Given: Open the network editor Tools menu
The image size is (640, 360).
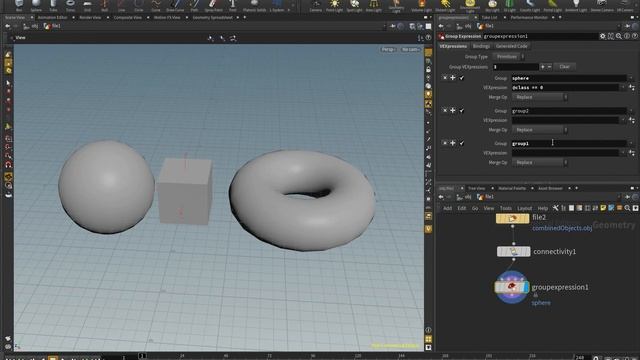Looking at the screenshot, I should pyautogui.click(x=505, y=208).
